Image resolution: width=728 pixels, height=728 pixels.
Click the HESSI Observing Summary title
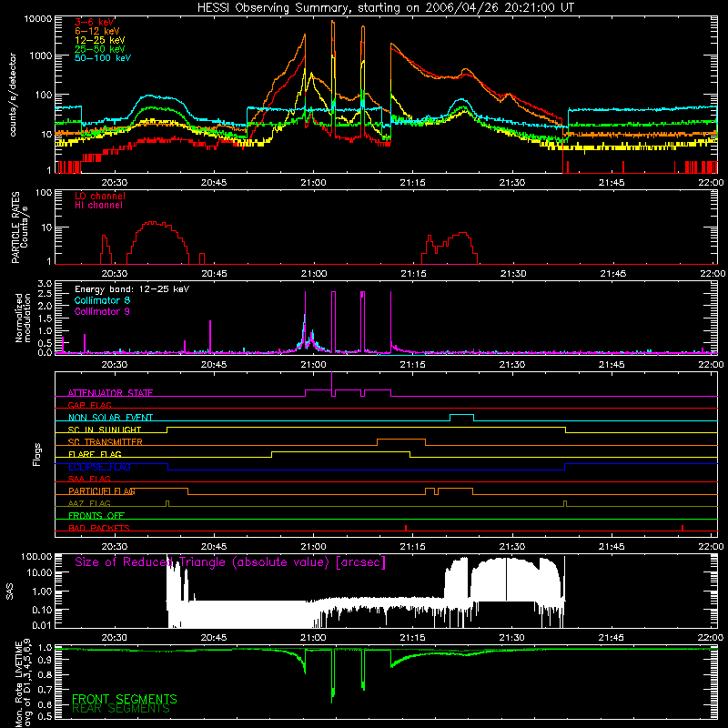tap(385, 8)
